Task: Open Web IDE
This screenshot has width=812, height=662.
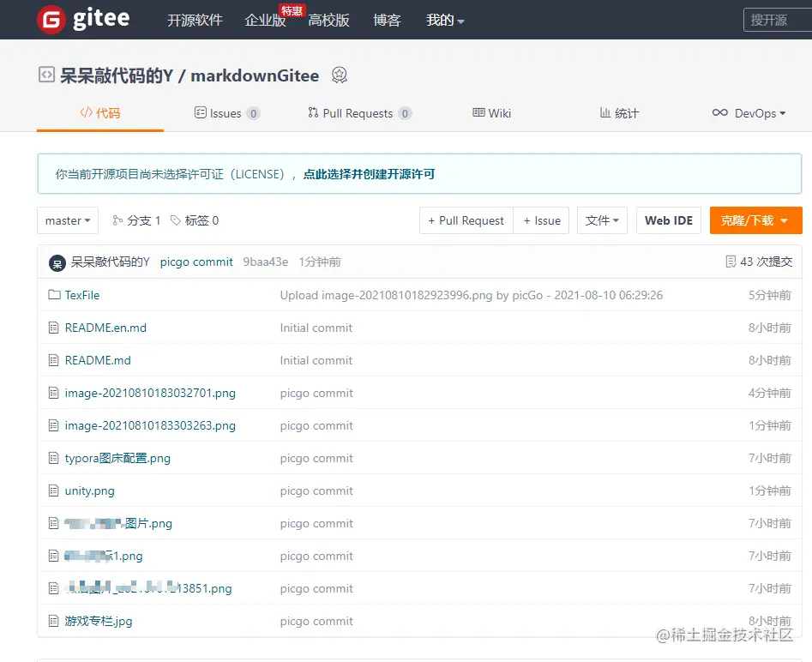Action: pos(669,220)
